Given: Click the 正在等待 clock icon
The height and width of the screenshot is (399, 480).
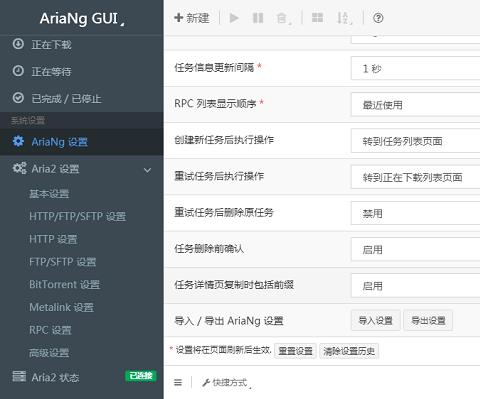Looking at the screenshot, I should (18, 71).
